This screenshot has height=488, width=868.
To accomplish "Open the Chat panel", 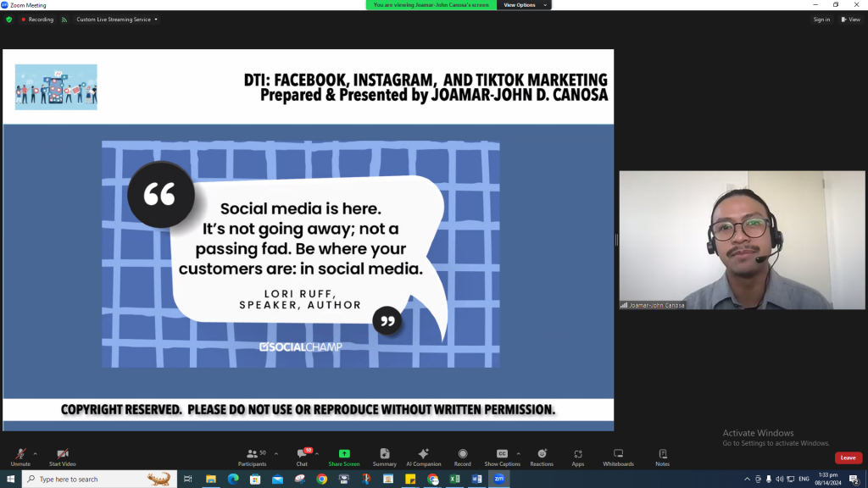I will 302,457.
